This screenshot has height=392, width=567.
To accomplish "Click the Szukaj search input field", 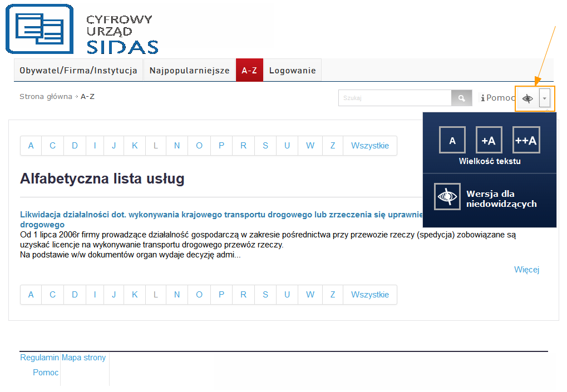I will pyautogui.click(x=395, y=98).
